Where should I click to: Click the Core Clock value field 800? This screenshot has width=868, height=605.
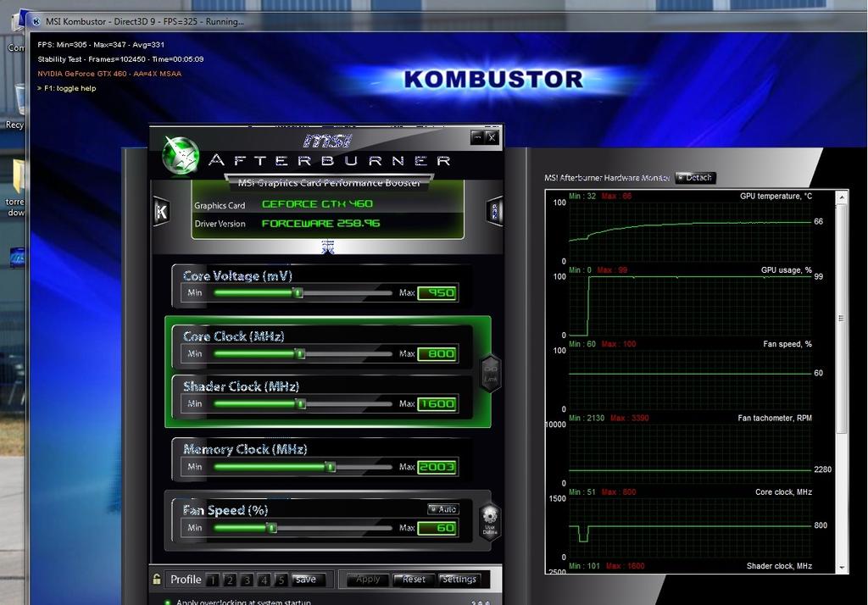(x=437, y=353)
